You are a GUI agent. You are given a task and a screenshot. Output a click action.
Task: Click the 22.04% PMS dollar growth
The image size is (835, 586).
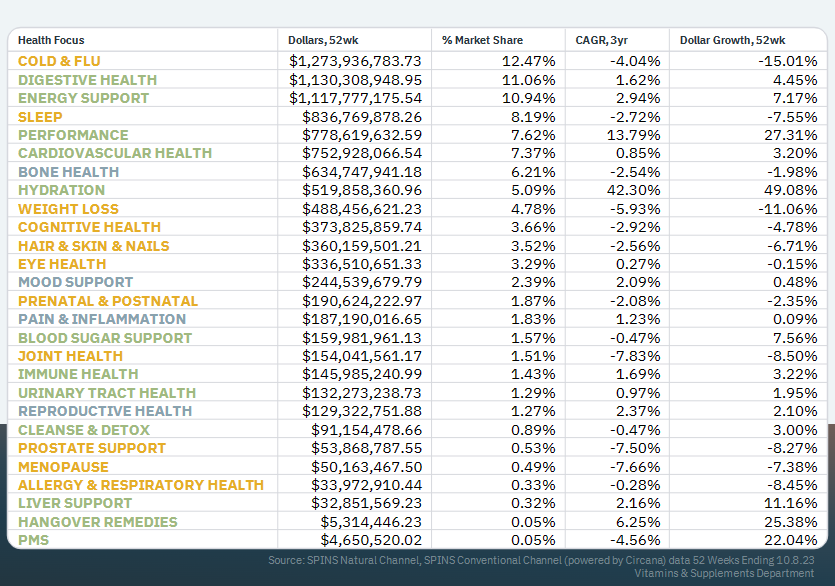[791, 540]
